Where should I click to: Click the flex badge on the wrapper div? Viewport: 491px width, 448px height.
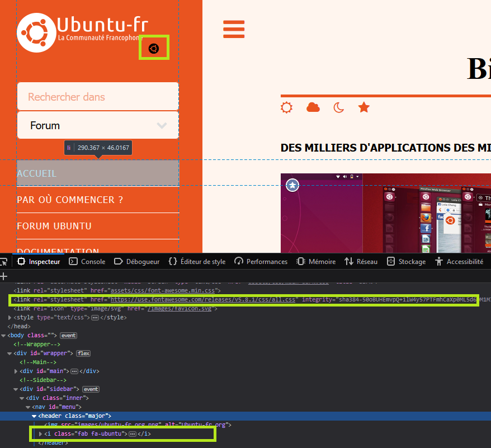pos(83,353)
